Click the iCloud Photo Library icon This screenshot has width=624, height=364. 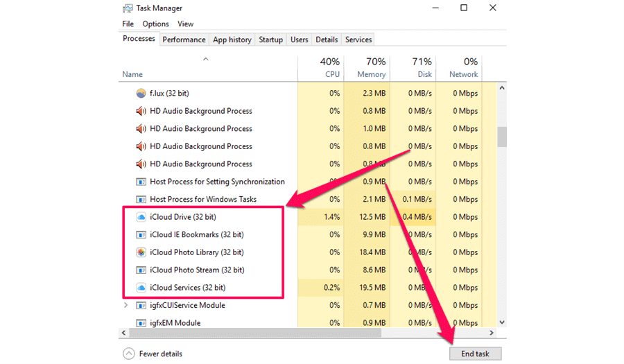coord(141,252)
